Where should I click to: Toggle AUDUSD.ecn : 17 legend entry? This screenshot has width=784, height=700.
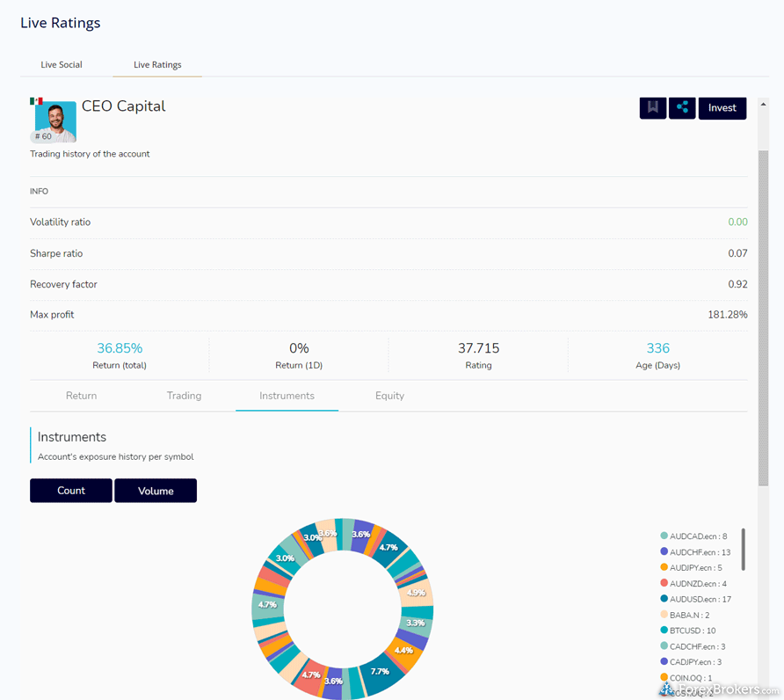pyautogui.click(x=695, y=599)
